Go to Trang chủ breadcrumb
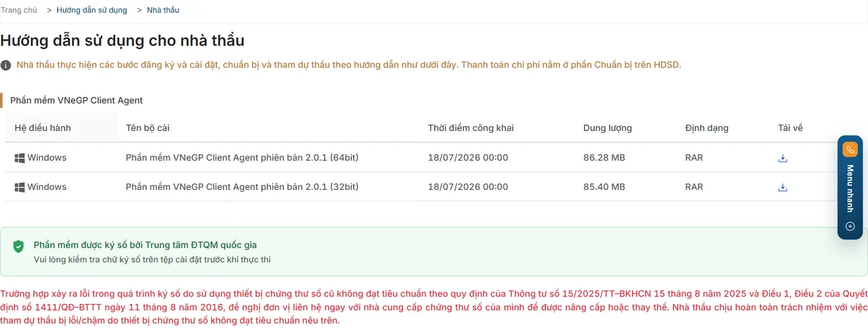The height and width of the screenshot is (329, 868). [x=18, y=10]
